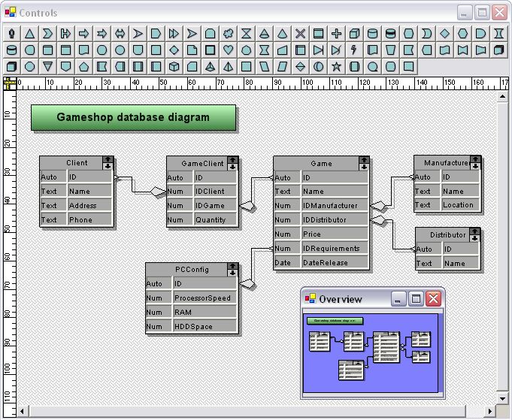Click the up arrow in PCConfig table header
Viewport: 512px width, 420px height.
[x=234, y=265]
